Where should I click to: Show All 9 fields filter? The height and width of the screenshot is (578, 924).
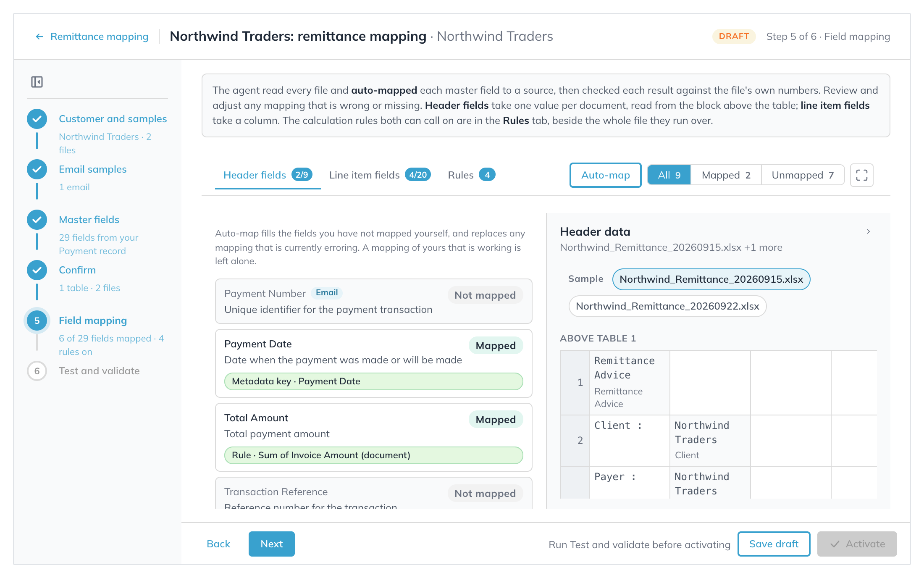click(669, 175)
